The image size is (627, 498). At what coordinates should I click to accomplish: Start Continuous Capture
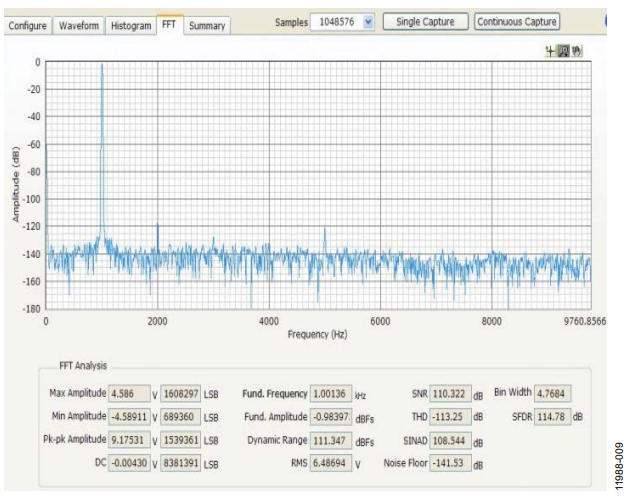click(517, 22)
